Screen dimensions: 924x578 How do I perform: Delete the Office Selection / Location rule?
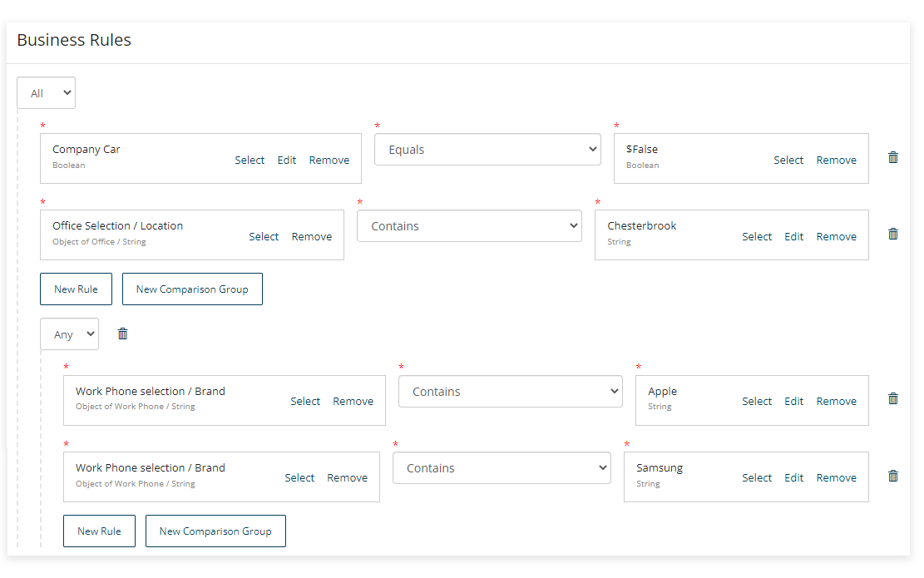(x=892, y=234)
